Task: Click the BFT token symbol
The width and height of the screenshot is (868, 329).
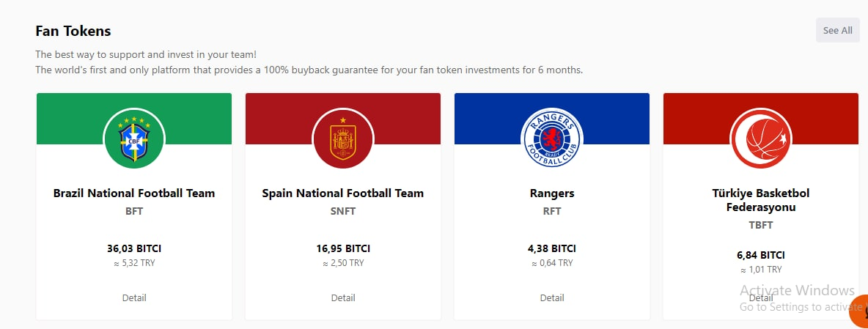Action: point(134,211)
